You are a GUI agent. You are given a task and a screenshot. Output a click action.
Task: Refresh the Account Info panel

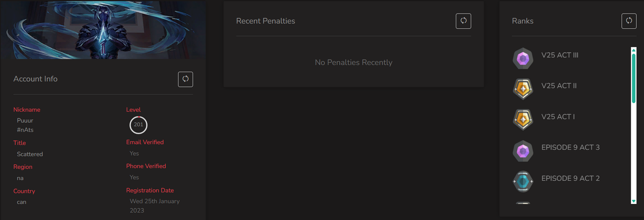point(185,79)
